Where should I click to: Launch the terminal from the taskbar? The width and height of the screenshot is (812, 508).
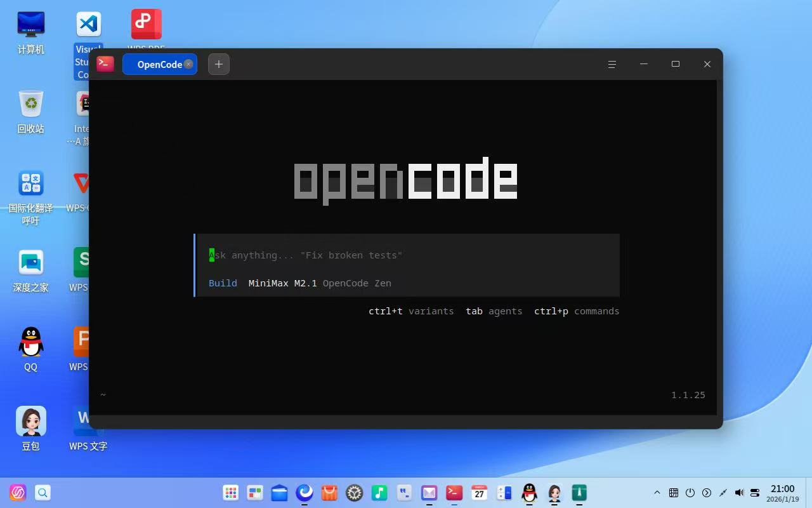click(453, 492)
